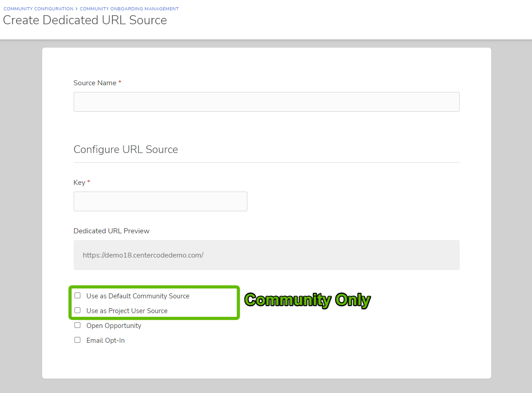Click the "Create Dedicated URL Source" page title

coord(85,20)
